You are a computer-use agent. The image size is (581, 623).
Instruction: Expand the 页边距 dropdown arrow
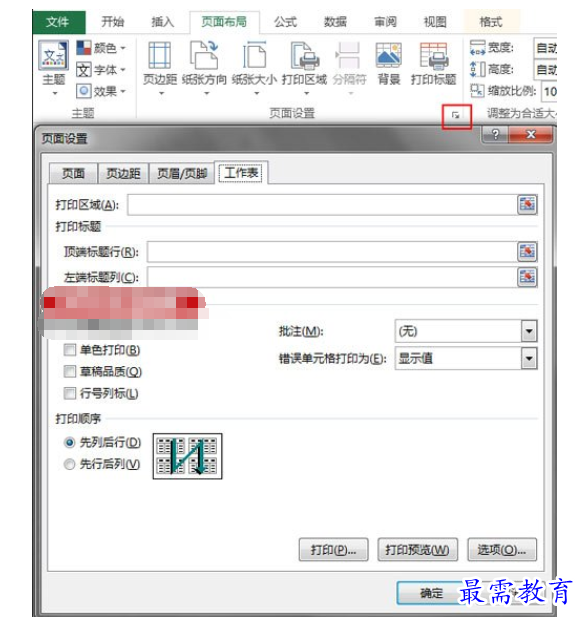[x=161, y=94]
